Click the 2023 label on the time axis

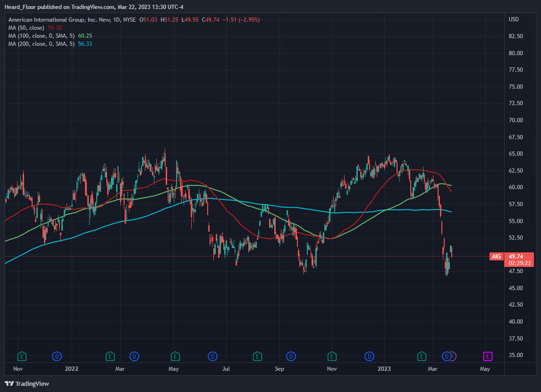click(384, 368)
